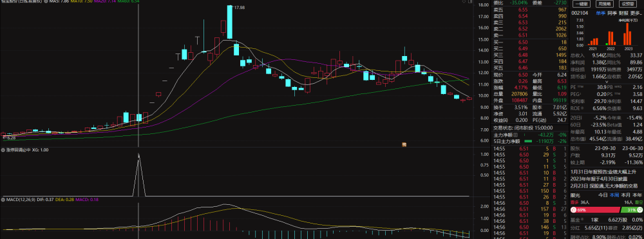
Task: Open the 更多 reports dropdown
Action: click(x=636, y=13)
